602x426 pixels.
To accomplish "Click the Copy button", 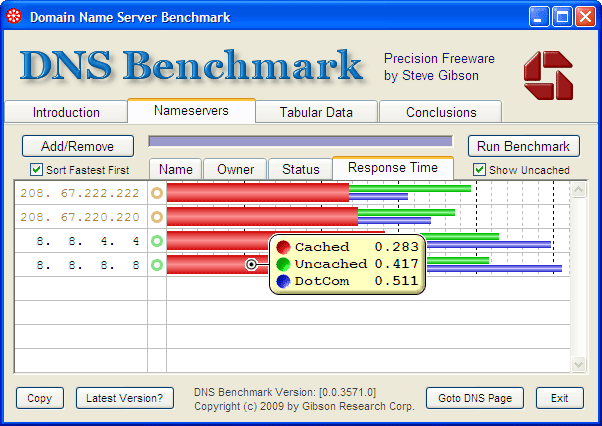I will point(40,398).
